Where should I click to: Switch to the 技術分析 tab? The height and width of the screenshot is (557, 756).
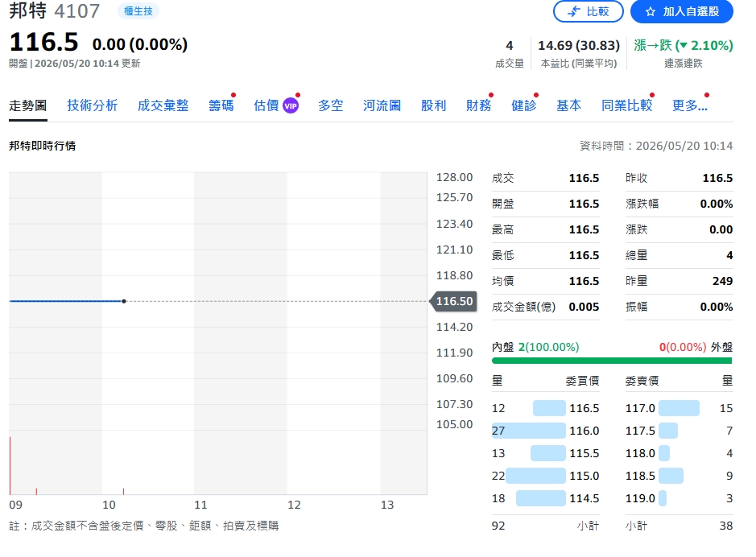[92, 105]
